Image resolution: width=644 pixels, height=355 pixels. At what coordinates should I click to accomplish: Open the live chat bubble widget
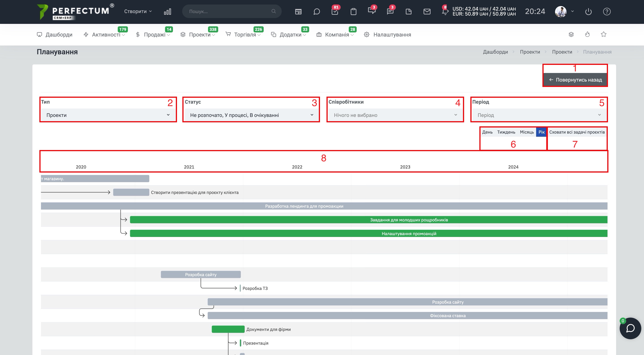[630, 328]
